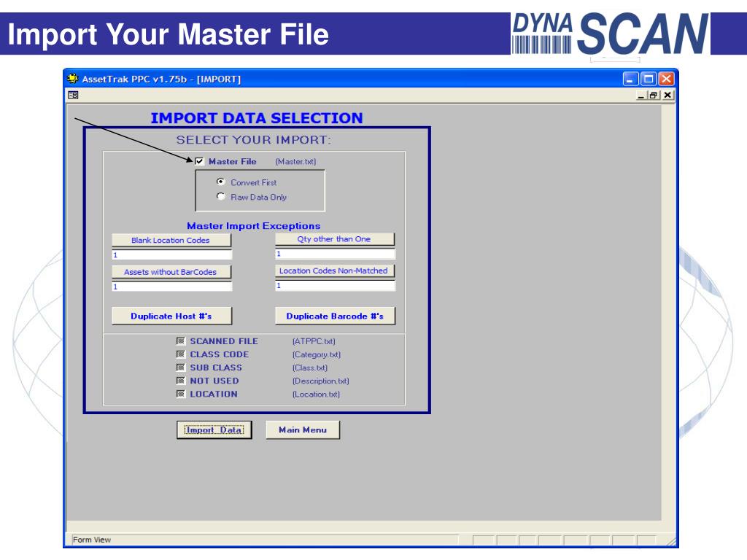
Task: Click the SELECT YOUR IMPORT heading
Action: click(x=253, y=140)
